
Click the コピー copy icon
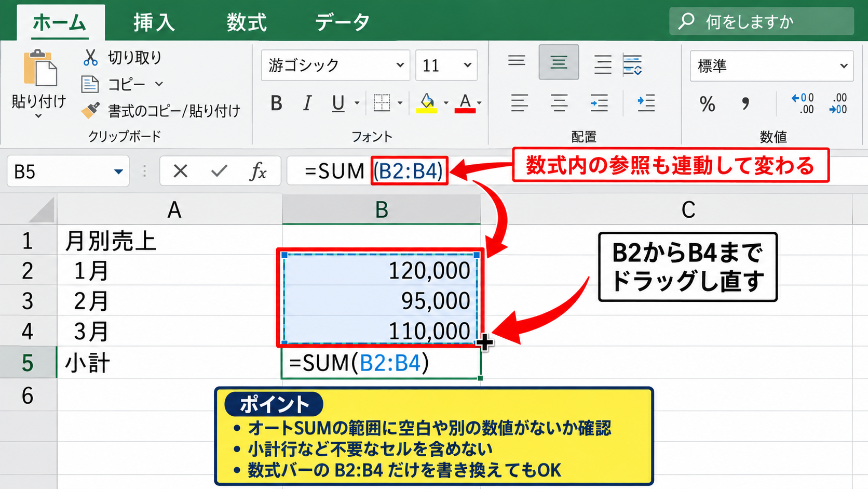(x=90, y=84)
